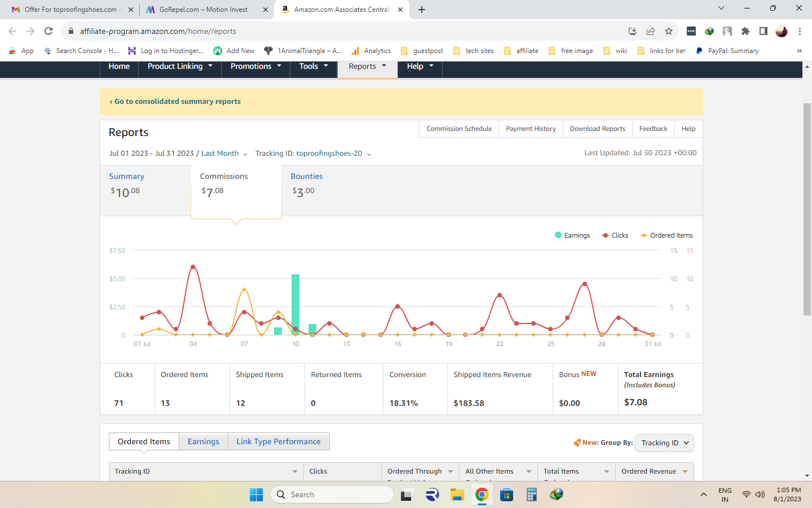812x508 pixels.
Task: Sort by All Other Items column arrow
Action: coord(529,471)
